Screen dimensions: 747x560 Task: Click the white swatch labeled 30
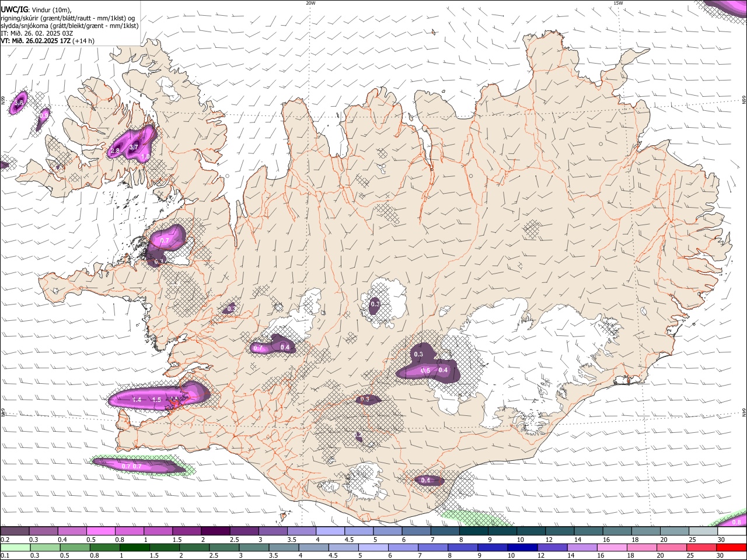[x=732, y=531]
